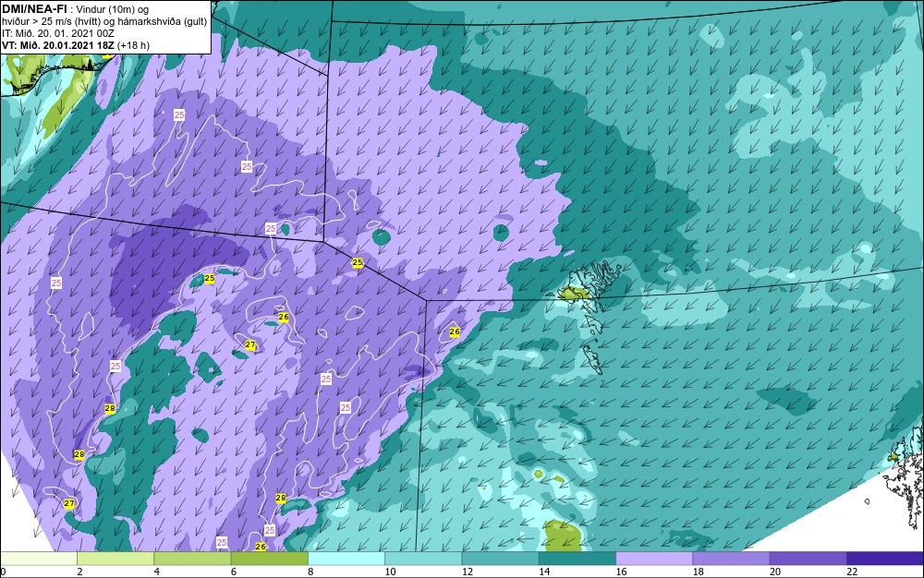Click the pale cream 0–2 m/s legend swatch
Viewport: 924px width, 578px height.
[x=38, y=558]
